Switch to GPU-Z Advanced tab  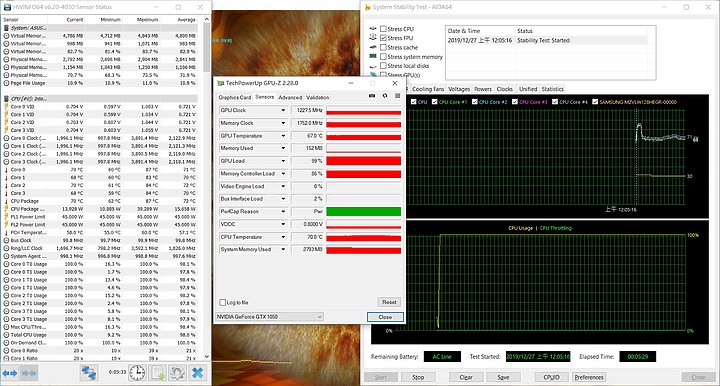tap(290, 97)
